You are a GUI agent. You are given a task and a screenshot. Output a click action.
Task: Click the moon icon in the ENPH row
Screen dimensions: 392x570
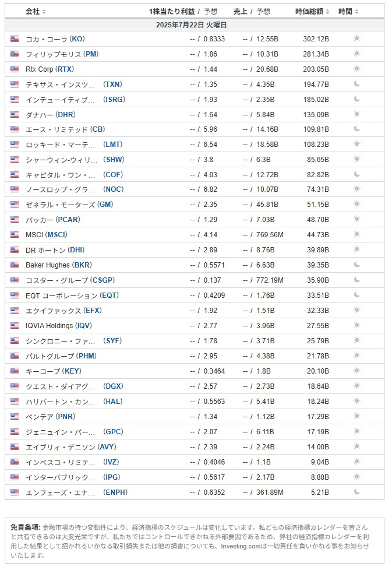[x=356, y=492]
